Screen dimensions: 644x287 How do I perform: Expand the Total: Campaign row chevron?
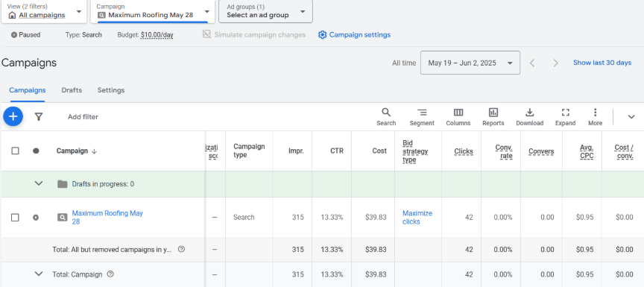39,274
